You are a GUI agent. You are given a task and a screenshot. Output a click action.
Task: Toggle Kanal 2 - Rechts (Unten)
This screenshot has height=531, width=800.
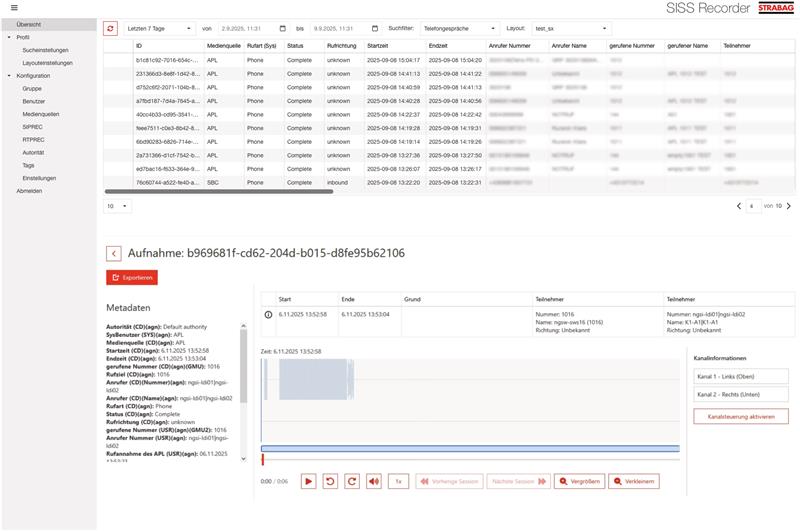pos(741,395)
